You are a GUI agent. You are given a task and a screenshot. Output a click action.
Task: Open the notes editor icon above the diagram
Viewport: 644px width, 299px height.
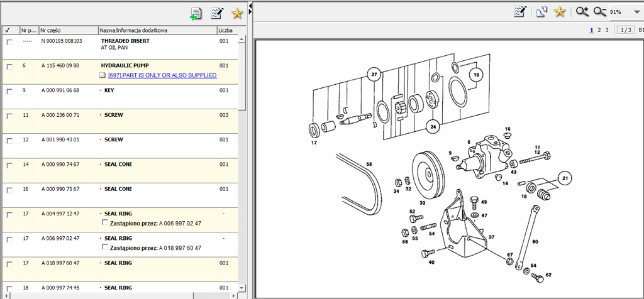coord(519,12)
